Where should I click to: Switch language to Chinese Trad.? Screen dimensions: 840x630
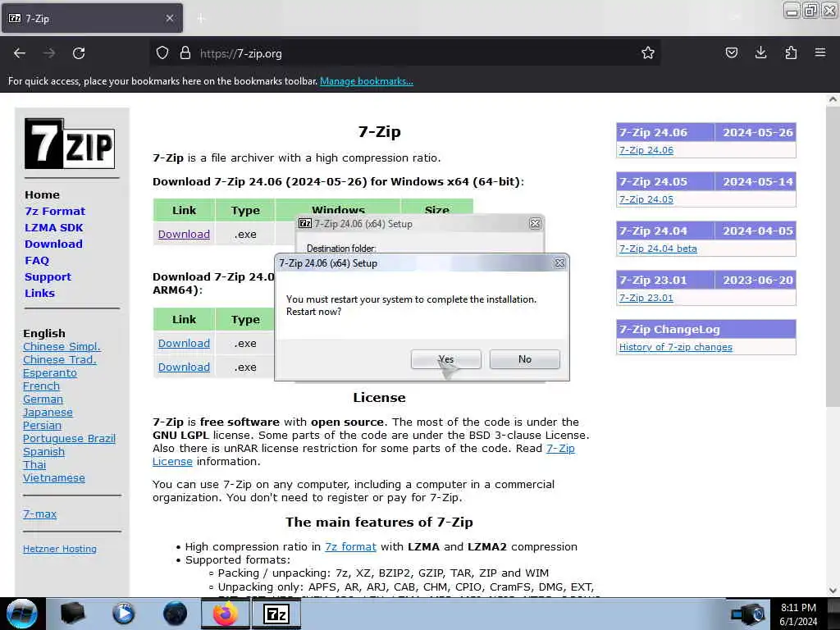click(x=60, y=359)
